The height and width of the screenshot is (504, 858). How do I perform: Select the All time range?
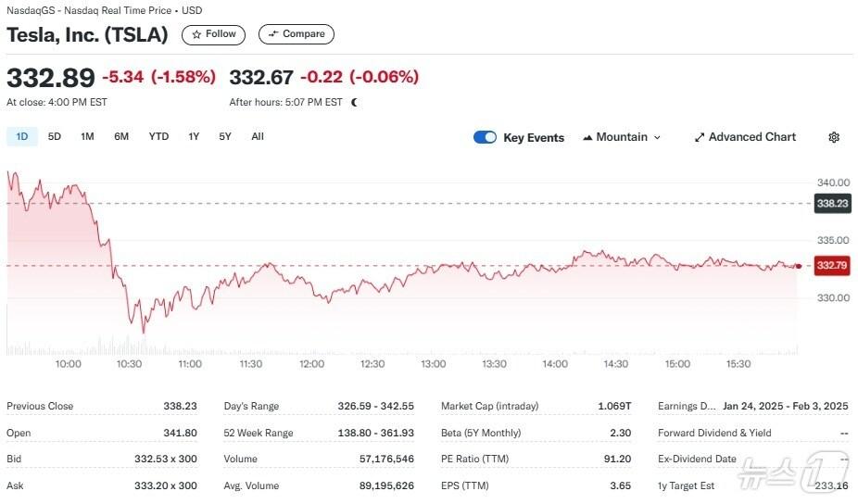pyautogui.click(x=258, y=136)
